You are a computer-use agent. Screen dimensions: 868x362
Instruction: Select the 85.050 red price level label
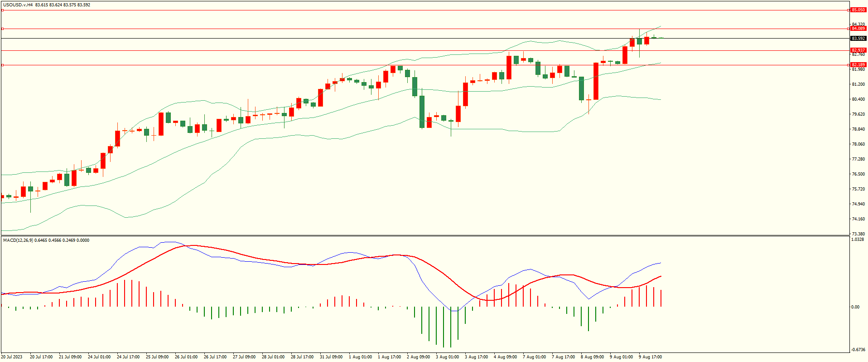(x=858, y=10)
